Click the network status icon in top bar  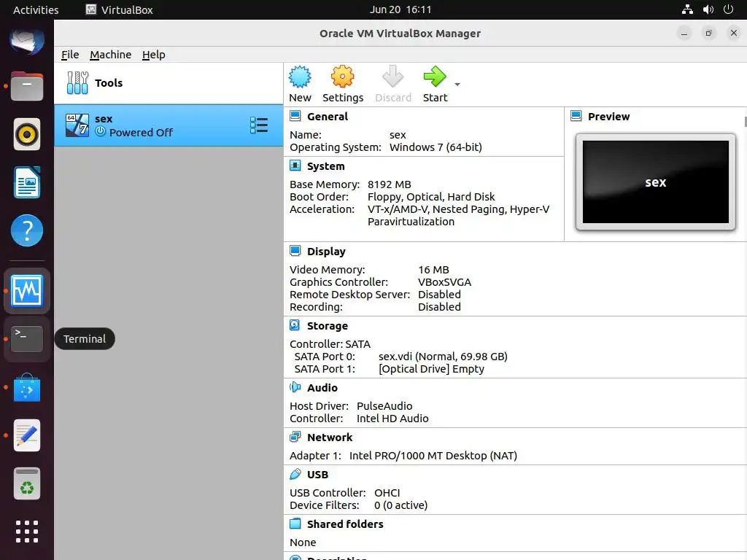pyautogui.click(x=687, y=9)
